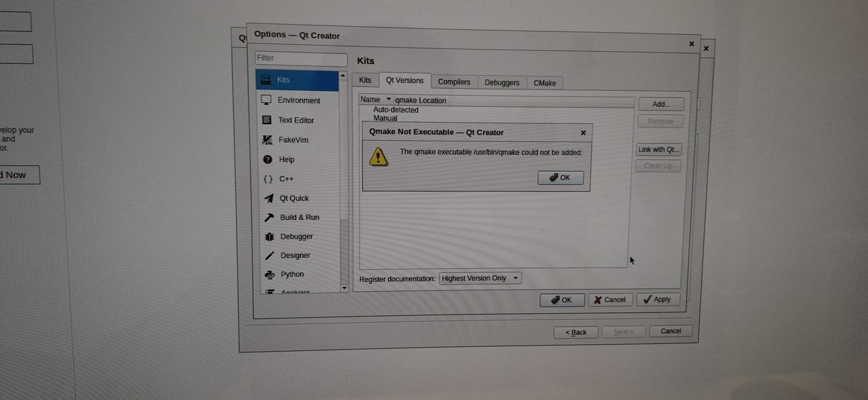Dismiss the qmake warning with OK
The height and width of the screenshot is (400, 868).
[x=560, y=178]
